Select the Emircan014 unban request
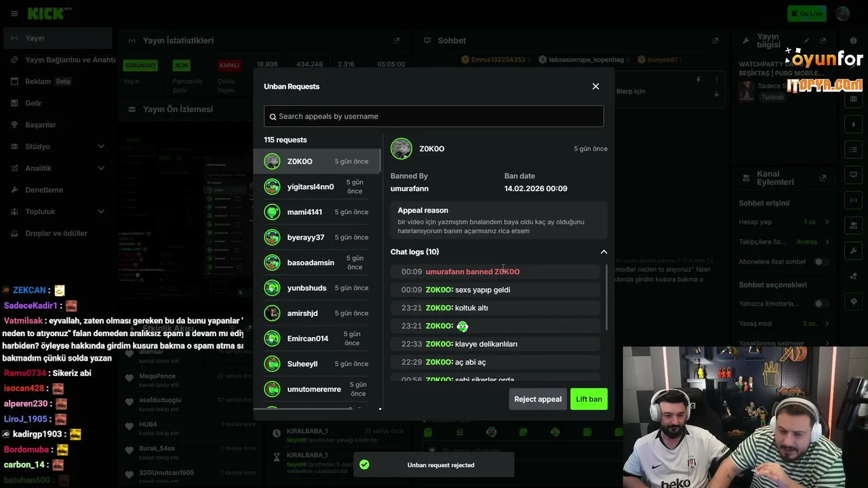This screenshot has height=488, width=868. (x=317, y=338)
